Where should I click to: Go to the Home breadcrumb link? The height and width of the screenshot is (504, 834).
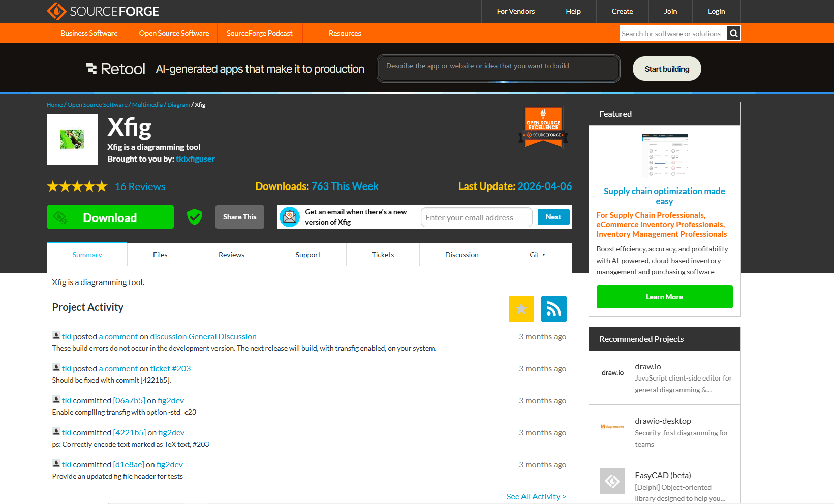click(x=54, y=105)
